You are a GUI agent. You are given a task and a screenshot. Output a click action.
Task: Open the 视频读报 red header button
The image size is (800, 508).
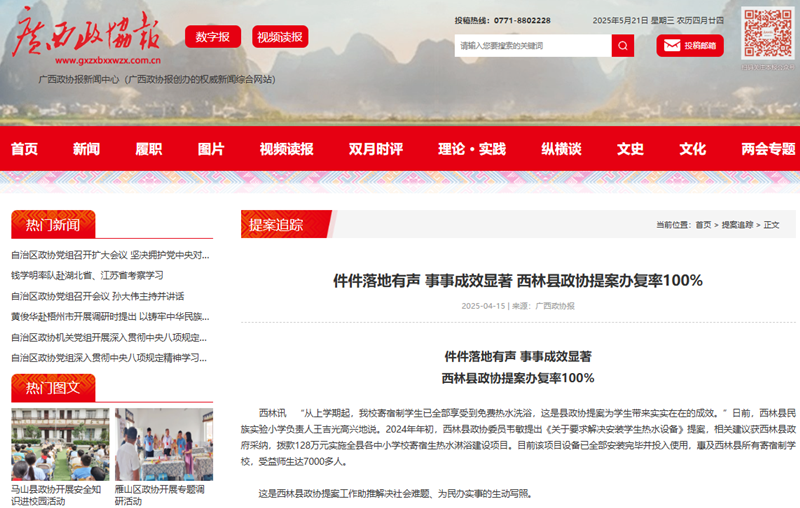[x=280, y=37]
